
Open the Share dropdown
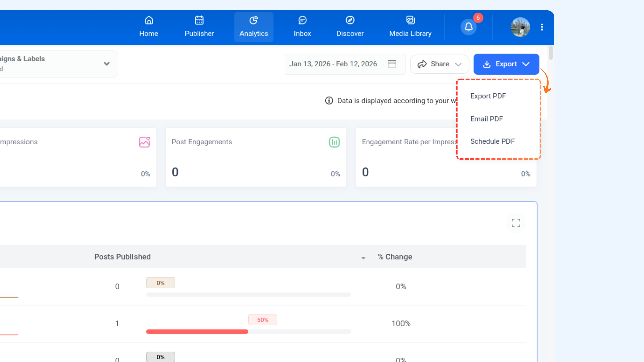[439, 64]
